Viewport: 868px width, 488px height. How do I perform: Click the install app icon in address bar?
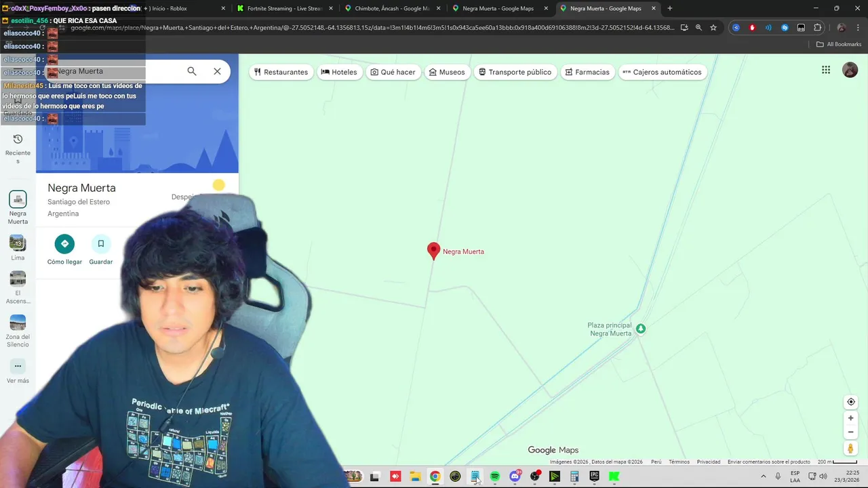[684, 28]
